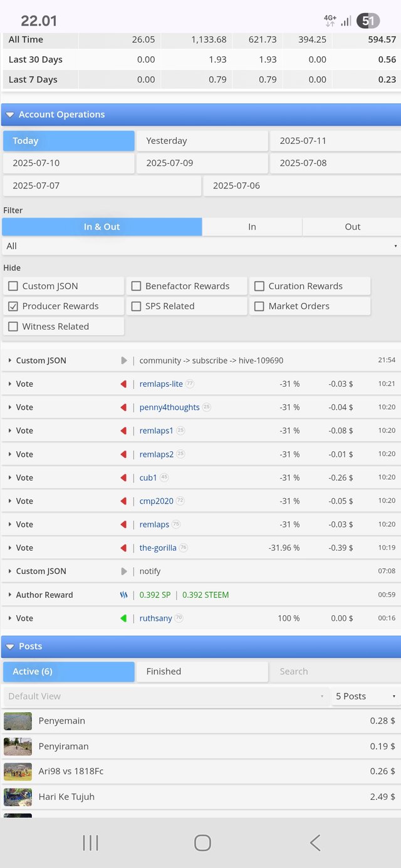The image size is (401, 868).
Task: Enable the Custom JSON hide checkbox
Action: (13, 286)
